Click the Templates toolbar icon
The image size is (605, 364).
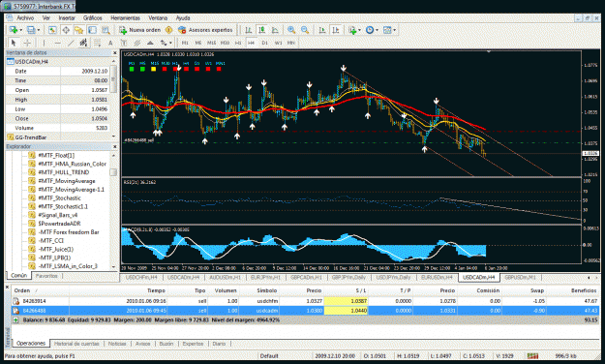pyautogui.click(x=387, y=30)
